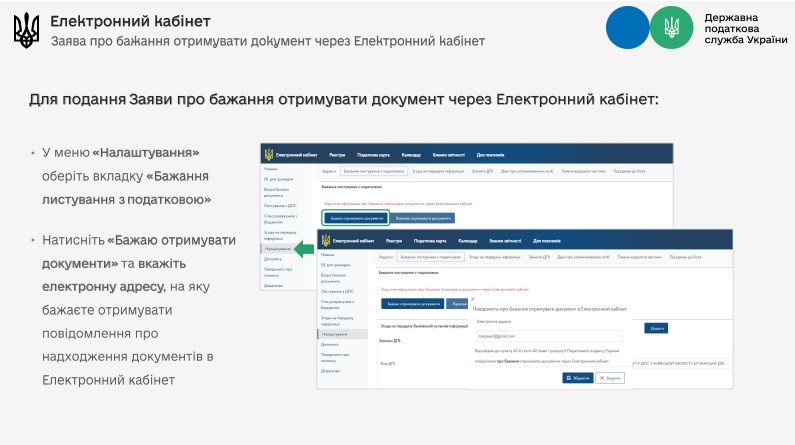The width and height of the screenshot is (795, 445).
Task: Click the trident logo in the upper screenshot's navbar
Action: (268, 155)
